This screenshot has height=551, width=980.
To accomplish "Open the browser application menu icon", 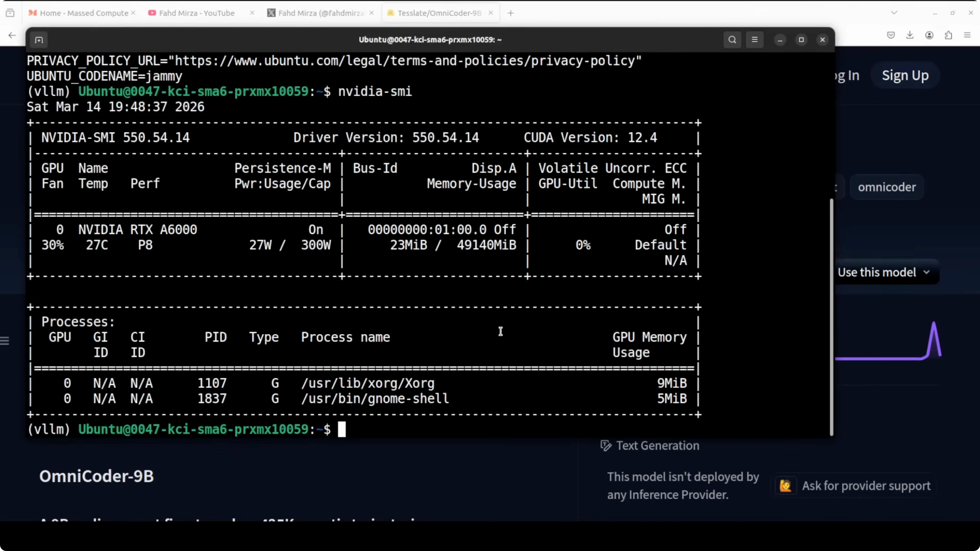I will [x=967, y=35].
